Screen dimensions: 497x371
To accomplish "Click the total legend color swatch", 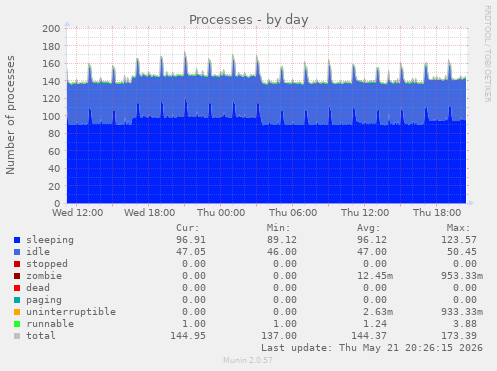I will [17, 336].
